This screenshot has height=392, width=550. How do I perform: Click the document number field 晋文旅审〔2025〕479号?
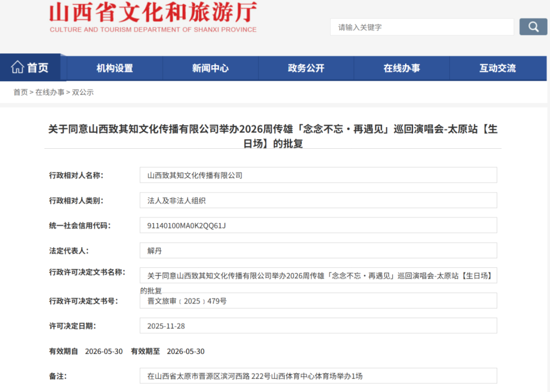point(319,300)
